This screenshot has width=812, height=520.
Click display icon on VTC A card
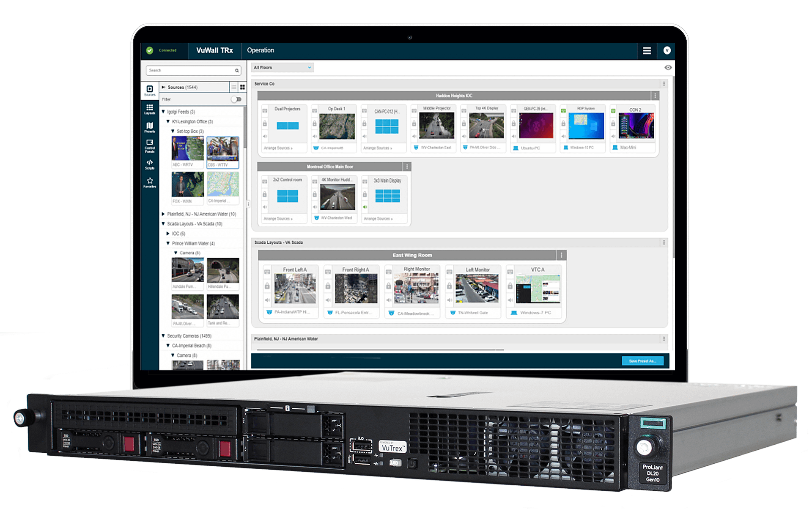click(510, 272)
